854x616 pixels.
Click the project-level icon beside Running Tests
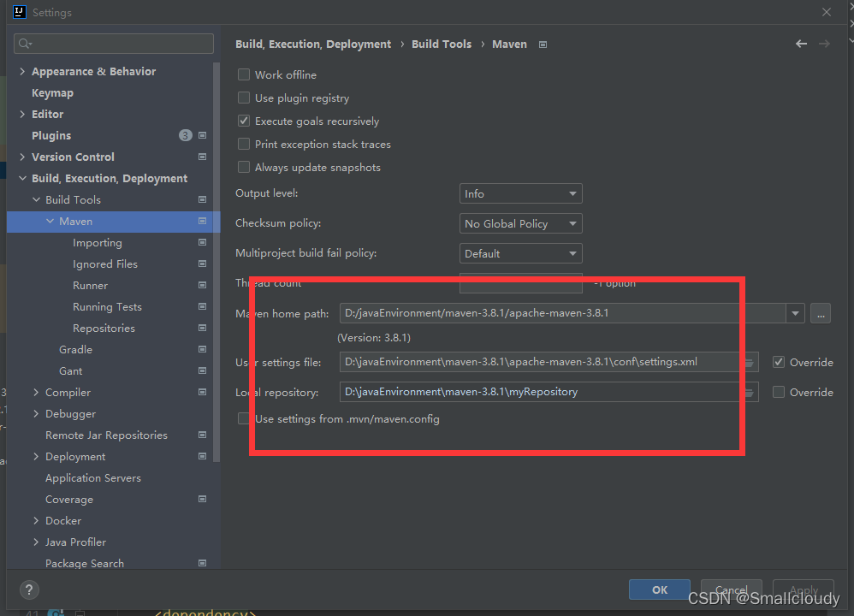pos(202,306)
